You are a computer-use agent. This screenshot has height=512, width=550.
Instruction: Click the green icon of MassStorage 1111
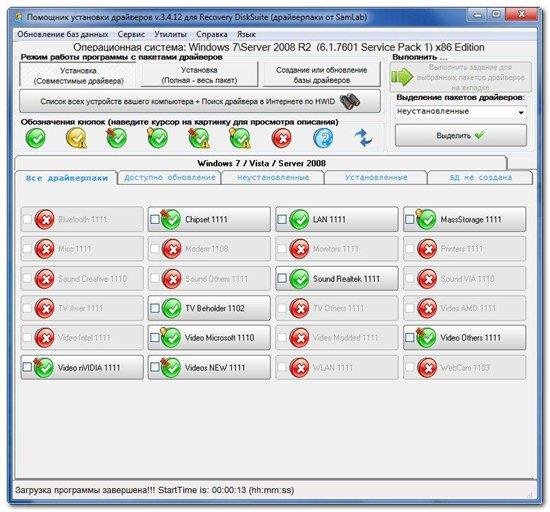pos(426,220)
